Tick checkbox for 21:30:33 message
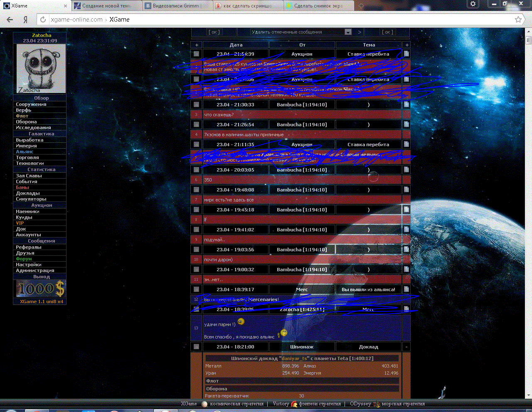Image resolution: width=532 pixels, height=412 pixels. pos(196,105)
